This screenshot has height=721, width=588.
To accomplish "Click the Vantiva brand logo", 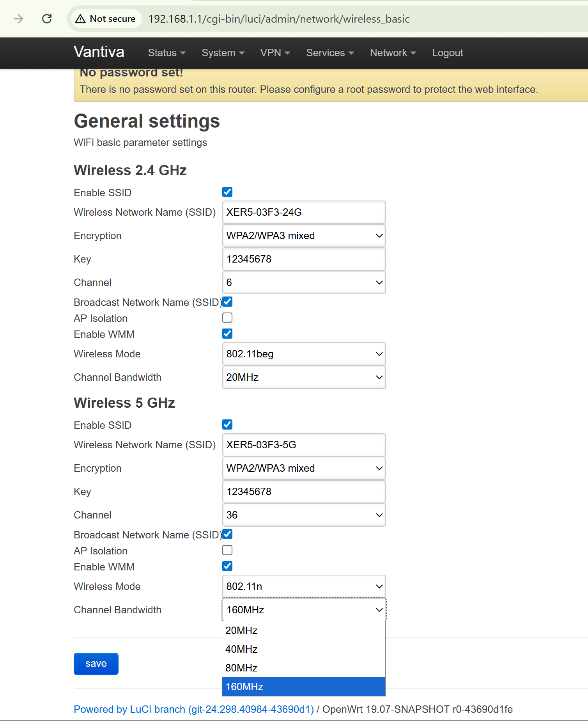I will click(99, 52).
